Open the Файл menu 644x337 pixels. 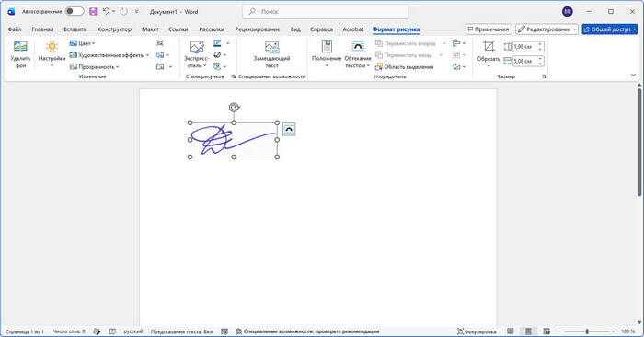point(15,29)
